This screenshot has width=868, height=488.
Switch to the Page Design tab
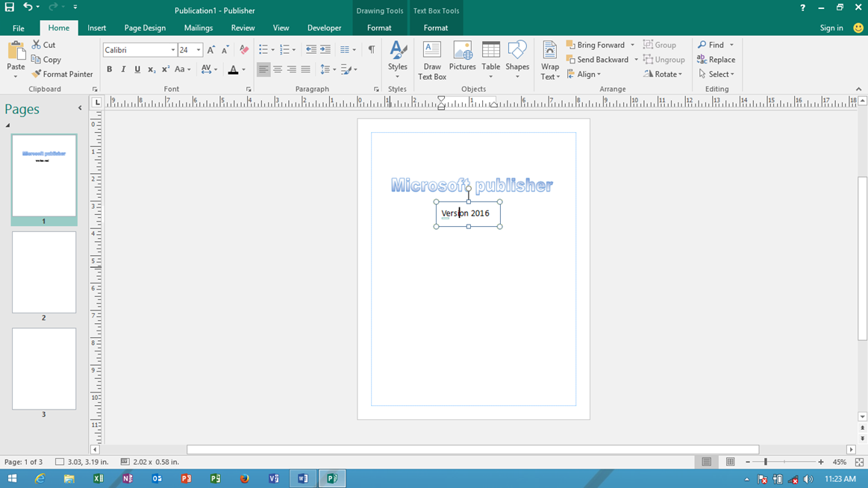click(144, 28)
